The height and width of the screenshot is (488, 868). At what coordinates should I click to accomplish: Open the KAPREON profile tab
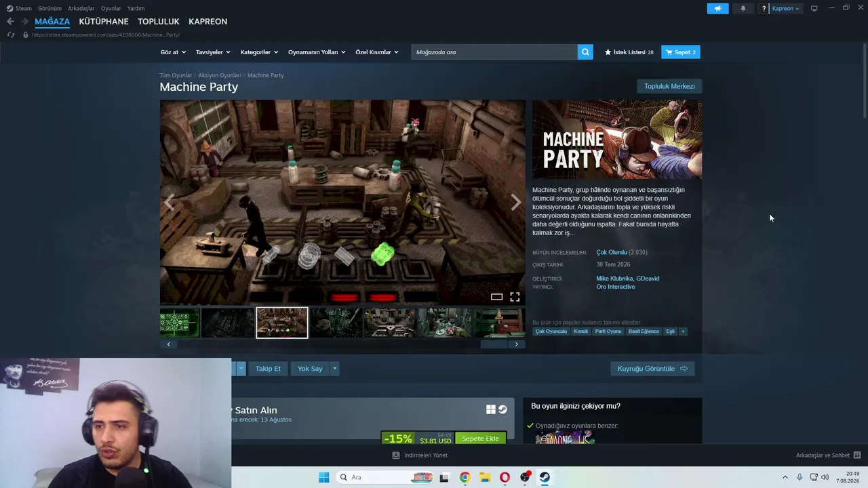208,22
